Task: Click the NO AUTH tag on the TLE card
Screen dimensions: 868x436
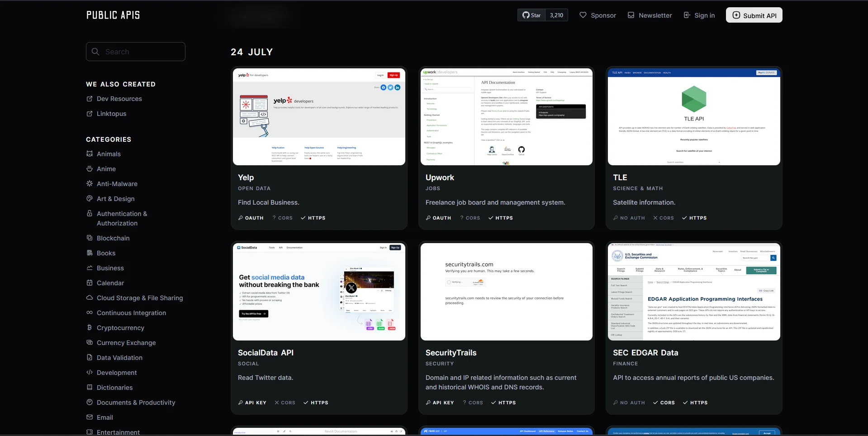Action: point(629,218)
